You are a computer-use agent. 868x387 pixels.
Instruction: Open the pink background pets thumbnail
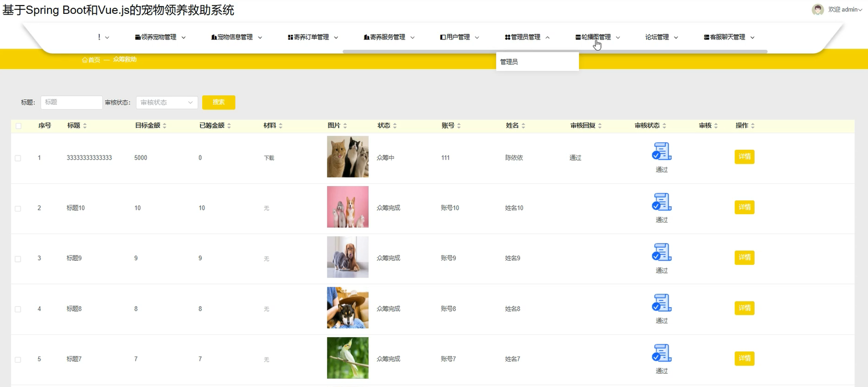(x=348, y=207)
